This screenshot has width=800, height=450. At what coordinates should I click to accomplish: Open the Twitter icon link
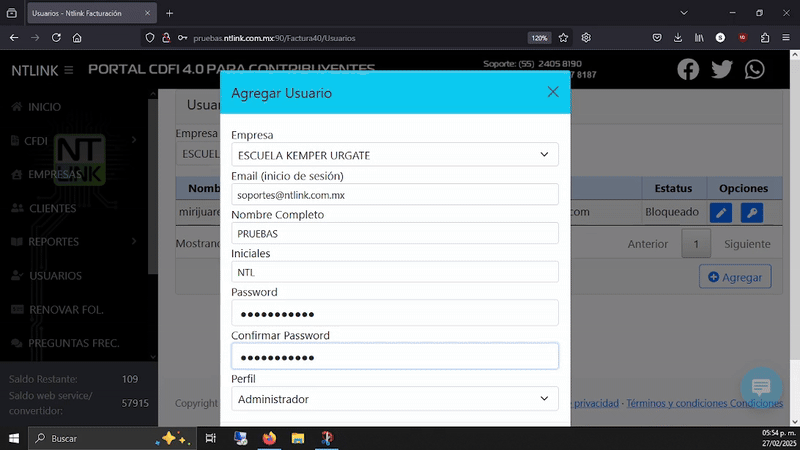pos(721,69)
